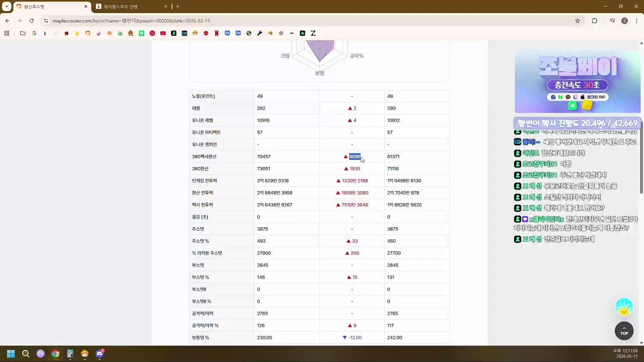644x362 pixels.
Task: Click the 유니온 아티팩트 row label
Action: coord(206,132)
